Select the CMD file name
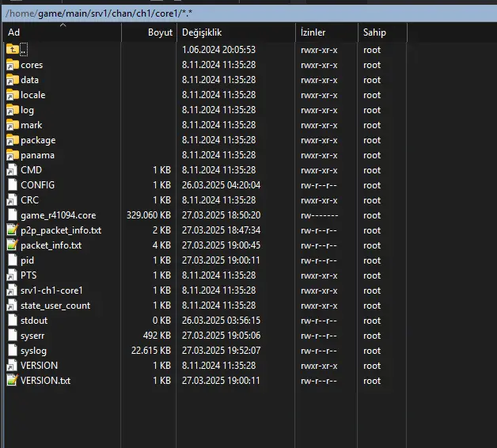 pos(31,170)
